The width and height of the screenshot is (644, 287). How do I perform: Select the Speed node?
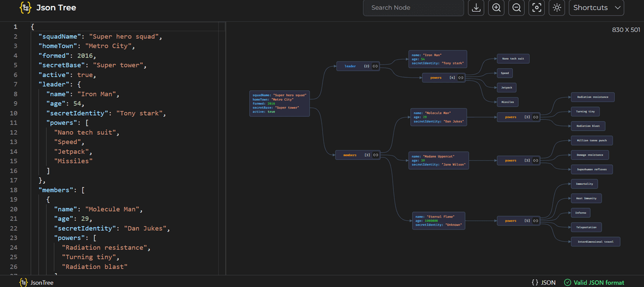(504, 73)
